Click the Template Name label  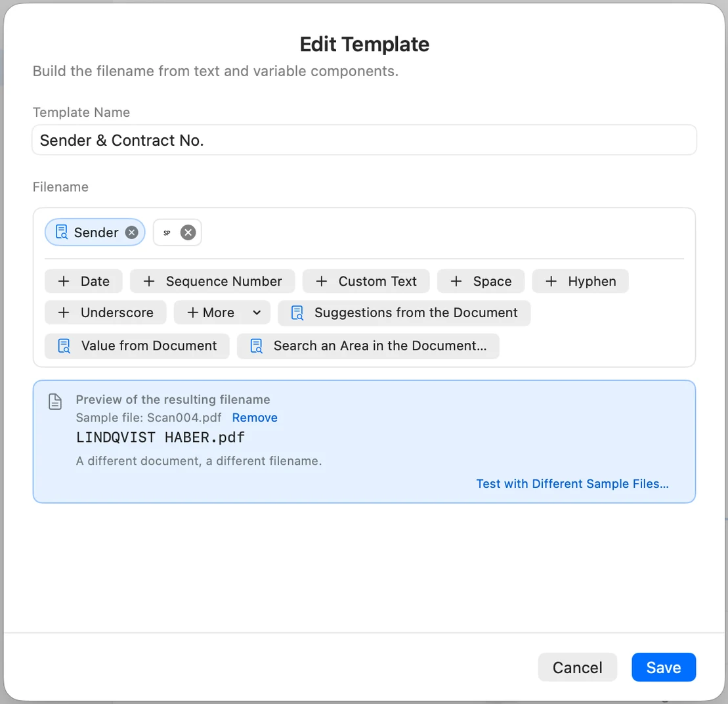coord(81,112)
